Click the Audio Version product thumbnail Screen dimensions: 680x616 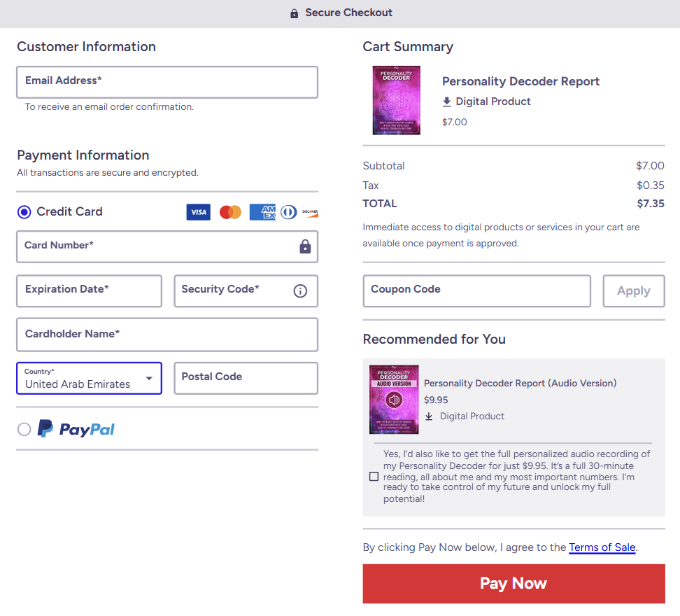click(x=394, y=399)
